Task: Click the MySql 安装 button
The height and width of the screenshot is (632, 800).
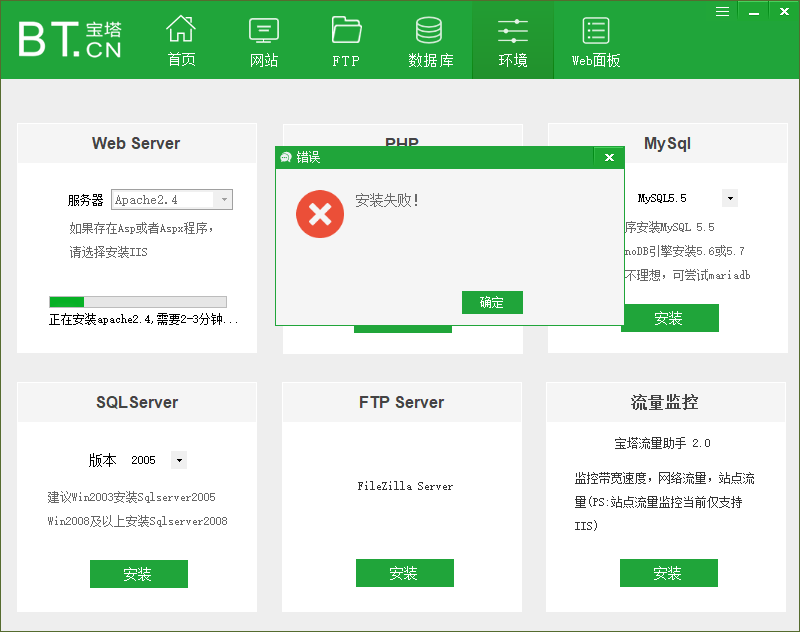Action: pyautogui.click(x=670, y=318)
